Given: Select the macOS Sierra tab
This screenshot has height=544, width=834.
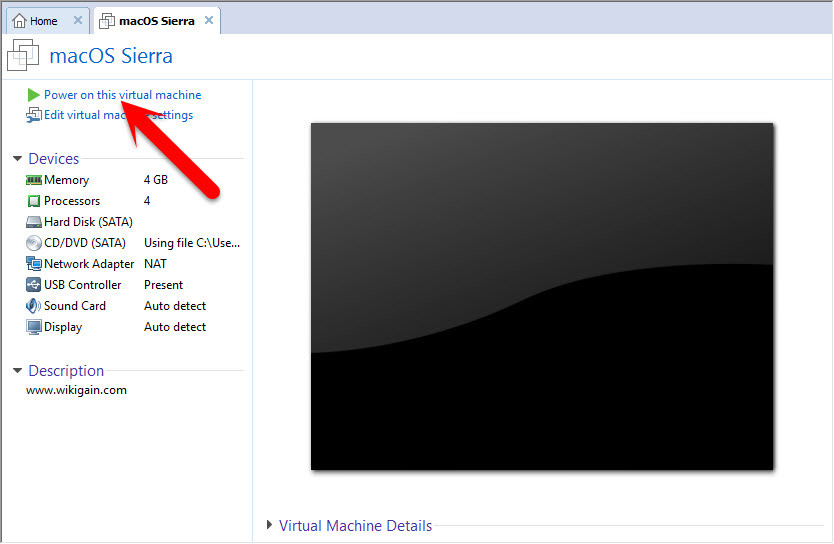Looking at the screenshot, I should (157, 21).
